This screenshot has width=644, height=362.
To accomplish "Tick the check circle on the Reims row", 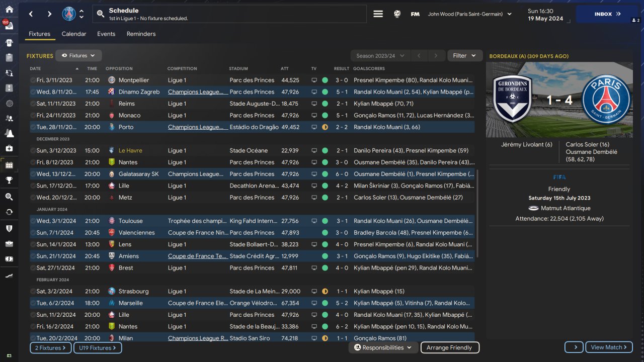I will tap(33, 104).
